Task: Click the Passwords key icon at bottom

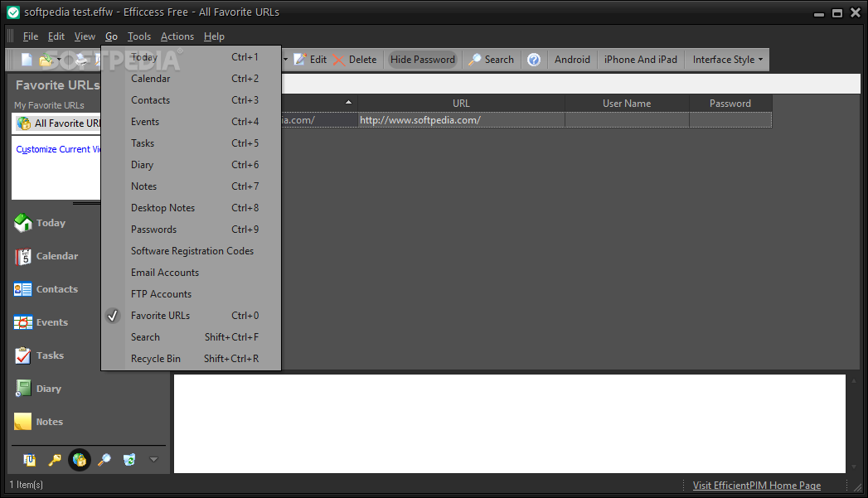Action: click(x=54, y=460)
